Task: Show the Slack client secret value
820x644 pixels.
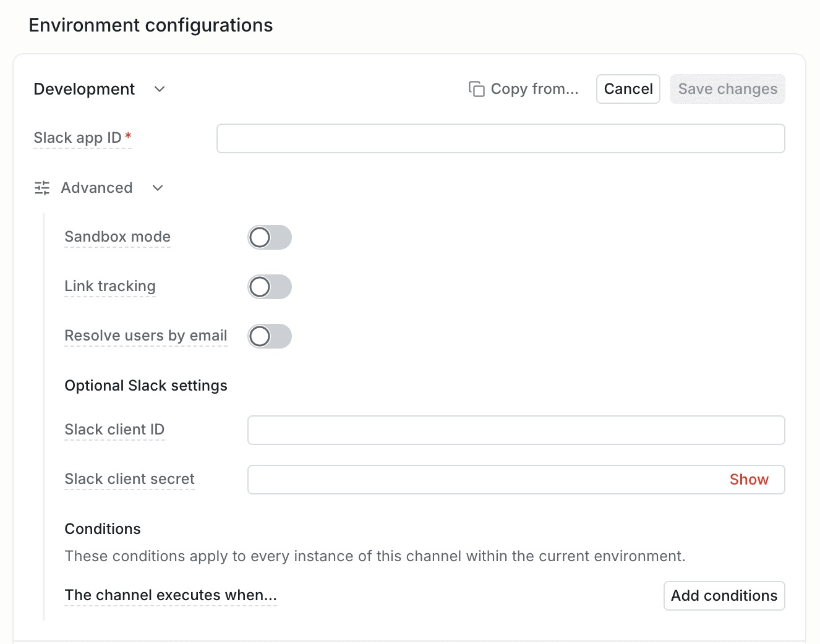Action: tap(749, 480)
